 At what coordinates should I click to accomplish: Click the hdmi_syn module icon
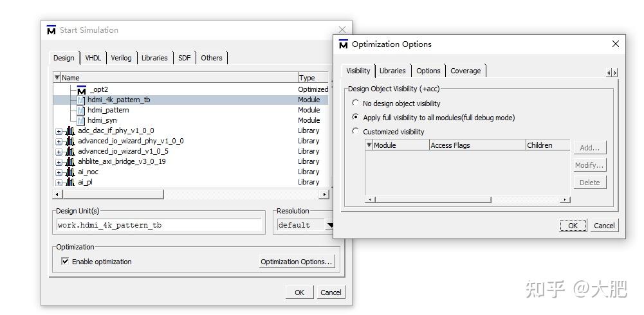[81, 121]
